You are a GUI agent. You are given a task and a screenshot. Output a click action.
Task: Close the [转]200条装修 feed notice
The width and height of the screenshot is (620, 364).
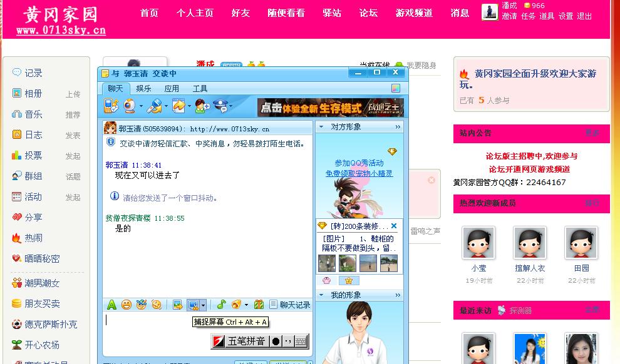394,226
